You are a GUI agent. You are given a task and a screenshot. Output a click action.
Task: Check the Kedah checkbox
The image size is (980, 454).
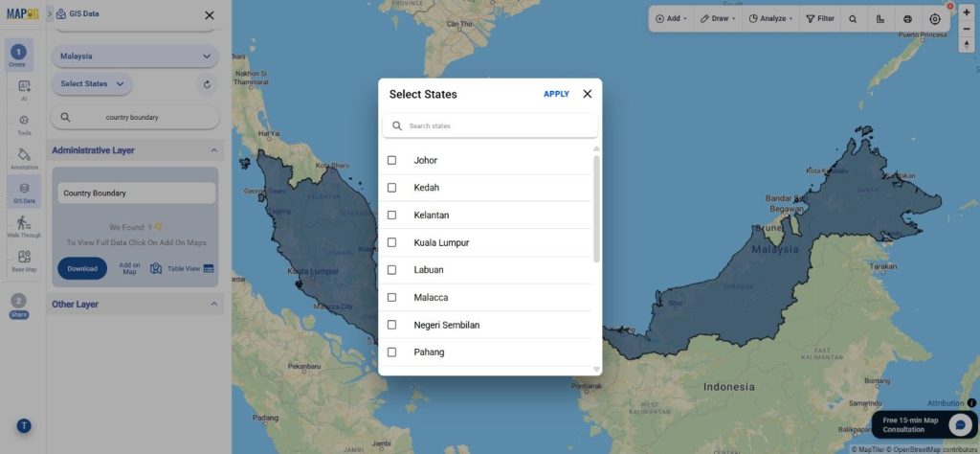point(391,188)
